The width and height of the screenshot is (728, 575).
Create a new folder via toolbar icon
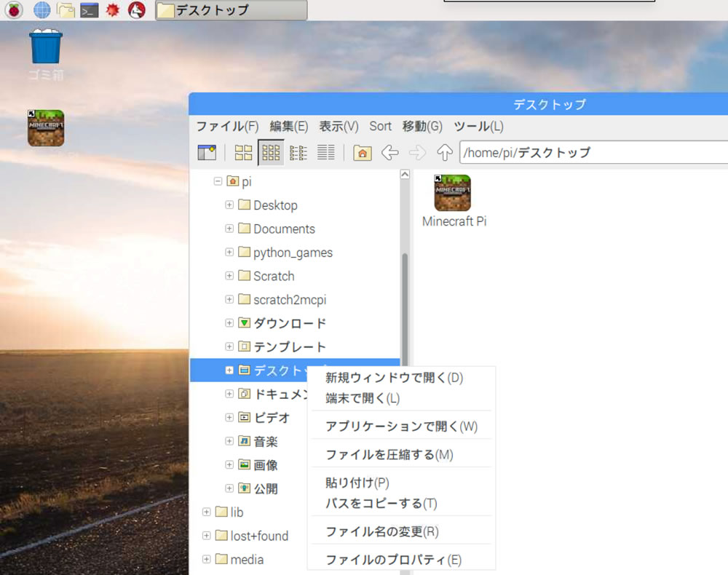(207, 152)
